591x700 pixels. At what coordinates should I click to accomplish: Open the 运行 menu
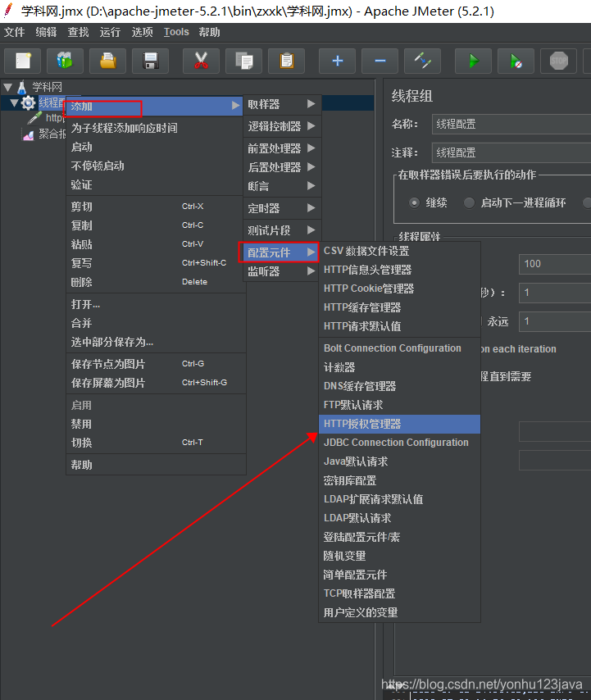coord(110,32)
